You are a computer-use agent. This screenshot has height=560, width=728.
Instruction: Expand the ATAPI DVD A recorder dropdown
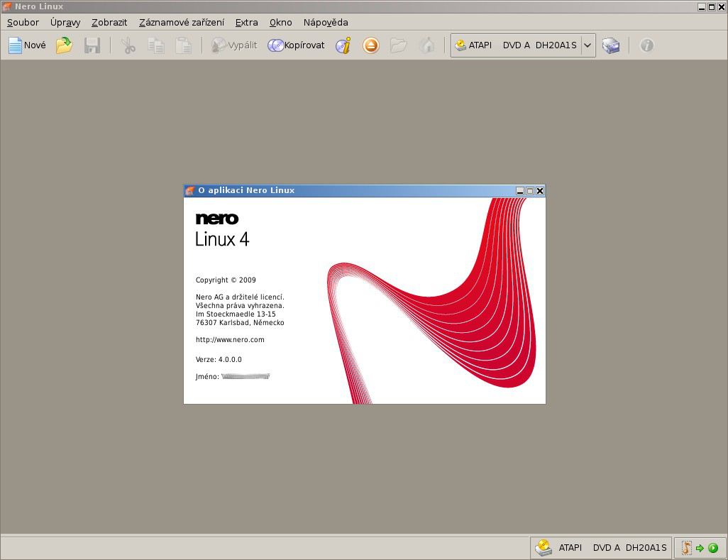click(x=588, y=45)
